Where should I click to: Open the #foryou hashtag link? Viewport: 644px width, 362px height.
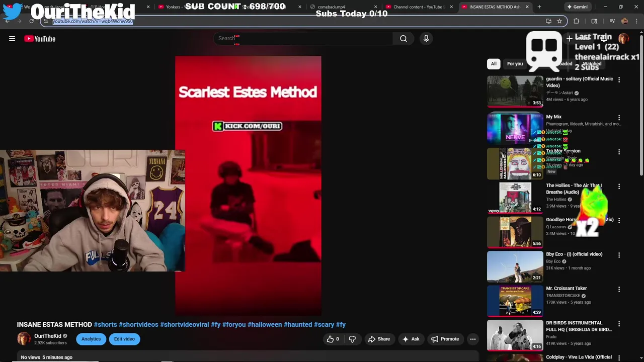(234, 325)
